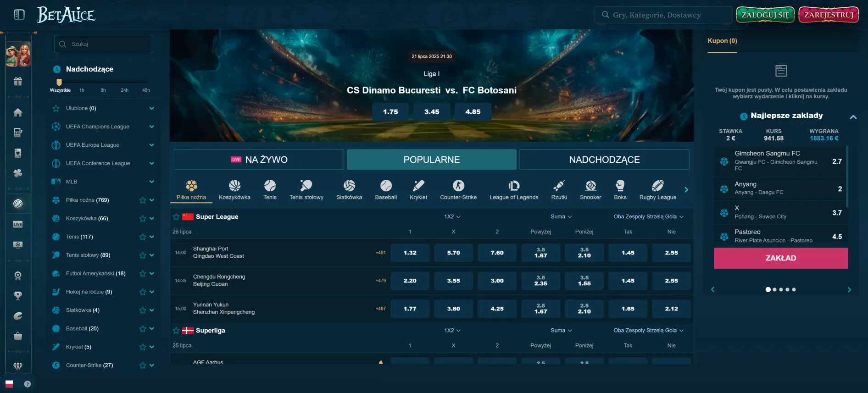Toggle favorite star for Tenis stołowy (89)
868x393 pixels.
coord(143,255)
